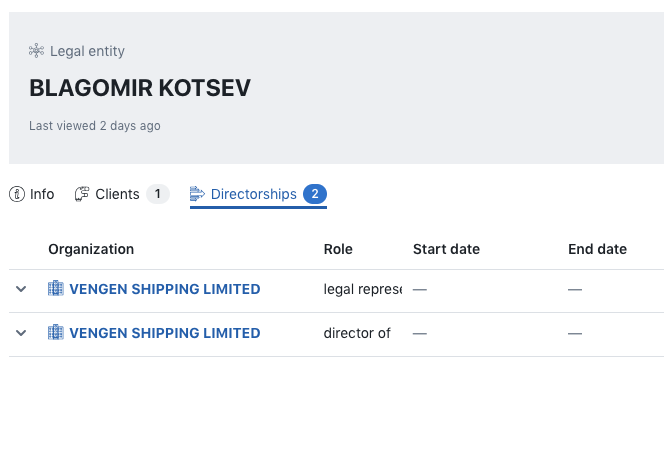This screenshot has width=664, height=449.
Task: Click the Info tab icon
Action: click(x=16, y=194)
